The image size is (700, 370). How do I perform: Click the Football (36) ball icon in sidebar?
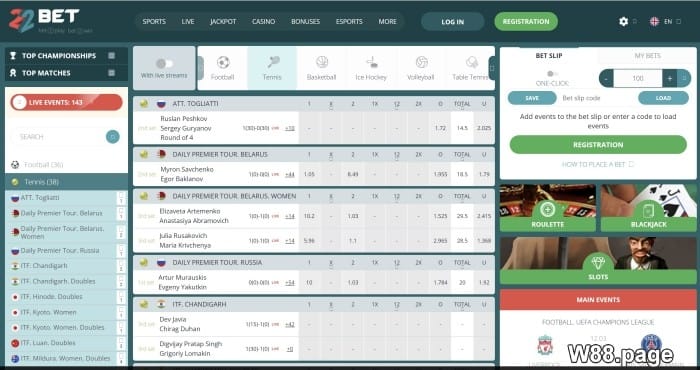(15, 165)
